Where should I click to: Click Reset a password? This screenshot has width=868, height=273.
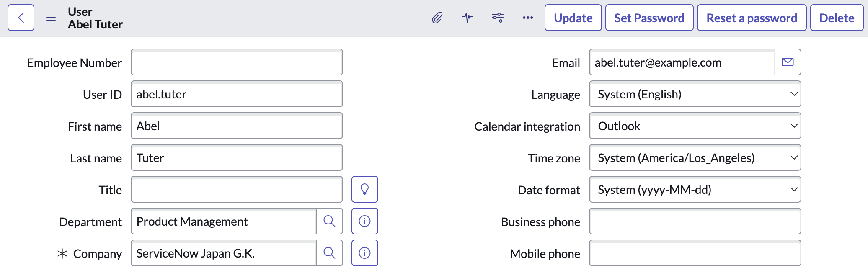click(752, 18)
